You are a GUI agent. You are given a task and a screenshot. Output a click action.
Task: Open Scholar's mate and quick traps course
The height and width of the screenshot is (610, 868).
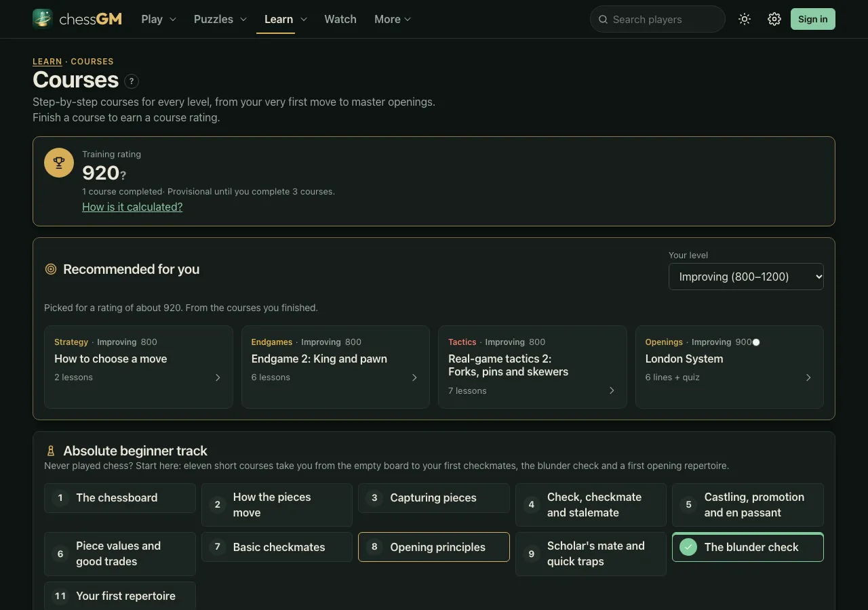point(591,554)
